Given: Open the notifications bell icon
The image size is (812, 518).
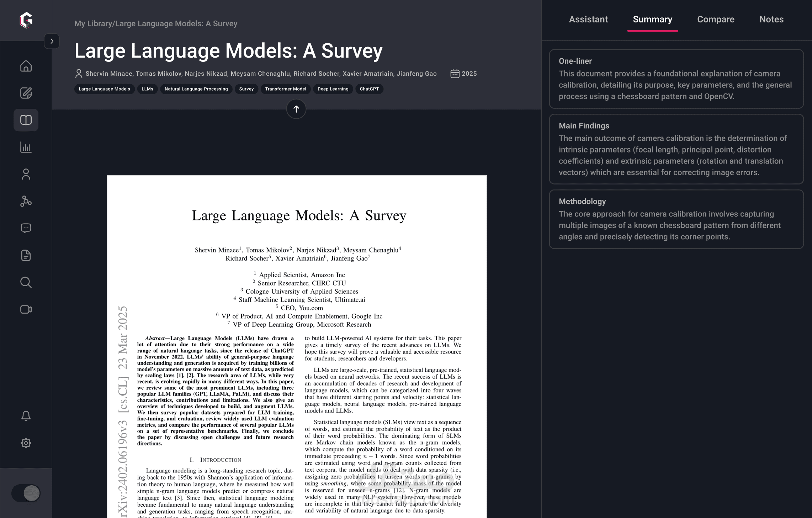Looking at the screenshot, I should (x=26, y=416).
